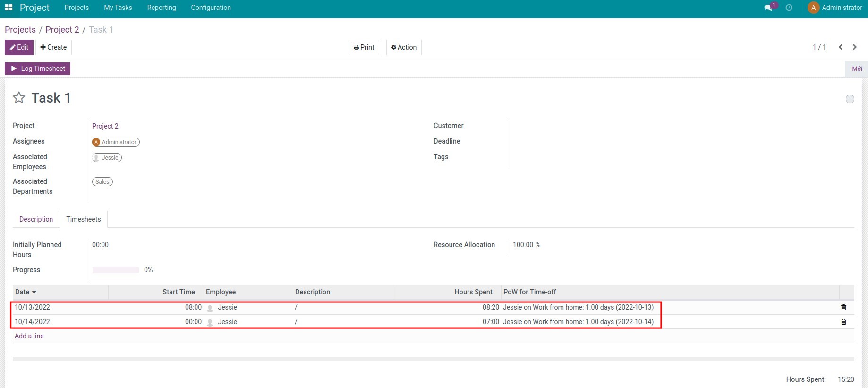This screenshot has width=868, height=388.
Task: Open the apps grid menu icon
Action: [x=9, y=8]
